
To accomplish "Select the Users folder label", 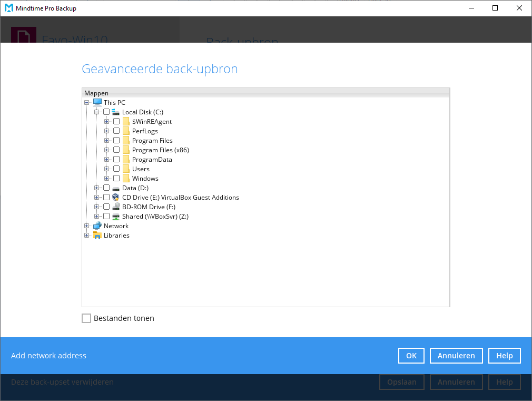I will 141,169.
